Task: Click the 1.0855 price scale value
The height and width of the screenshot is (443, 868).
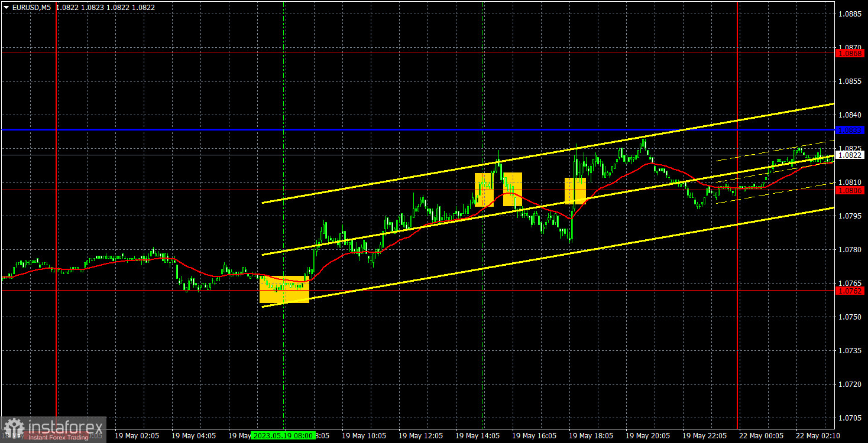Action: [850, 81]
